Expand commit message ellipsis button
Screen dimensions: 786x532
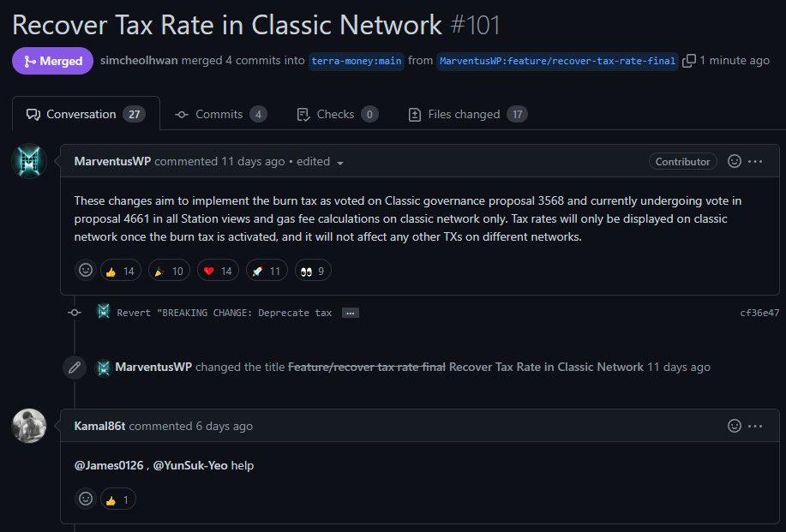[351, 313]
